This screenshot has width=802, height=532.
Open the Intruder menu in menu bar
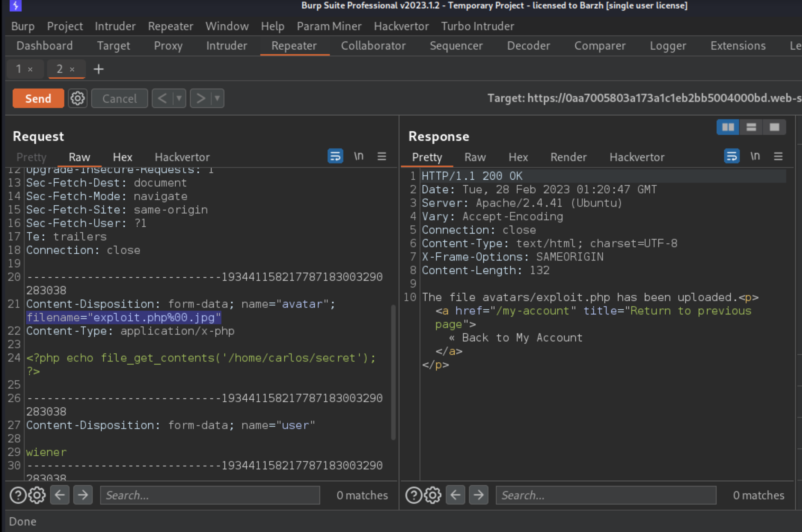point(115,26)
